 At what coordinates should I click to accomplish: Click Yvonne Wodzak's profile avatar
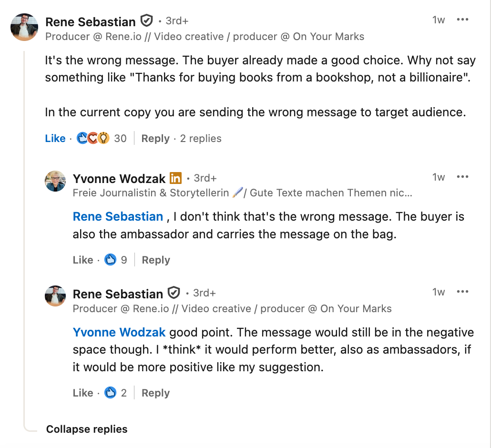[x=55, y=181]
